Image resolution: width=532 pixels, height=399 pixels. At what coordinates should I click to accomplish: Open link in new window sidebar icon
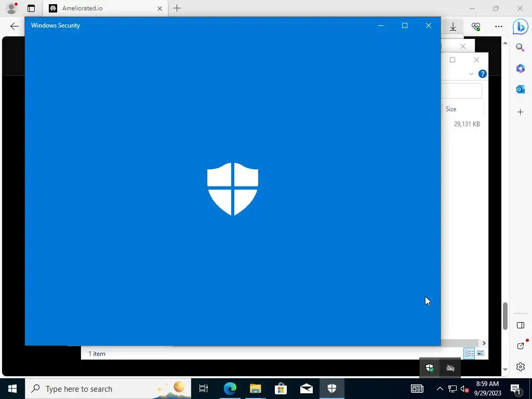tap(521, 346)
